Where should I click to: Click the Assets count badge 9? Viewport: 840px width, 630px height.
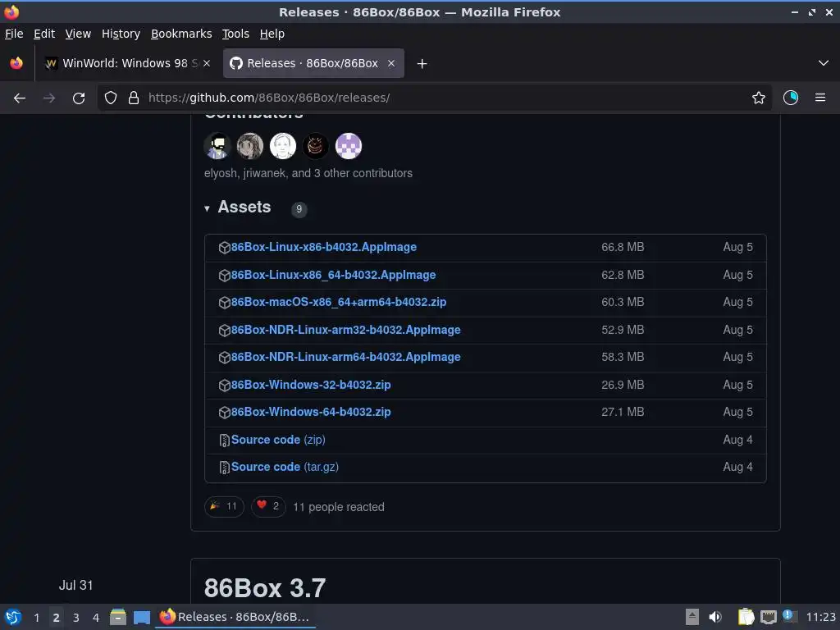click(299, 209)
